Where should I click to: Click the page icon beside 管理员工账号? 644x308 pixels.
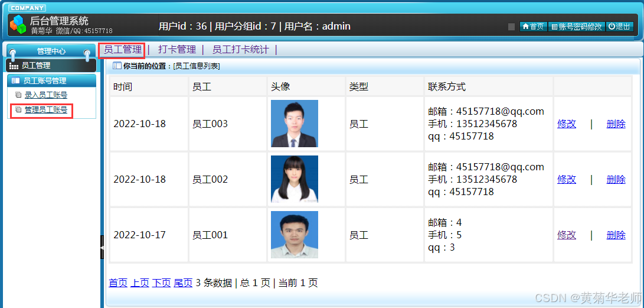click(18, 110)
